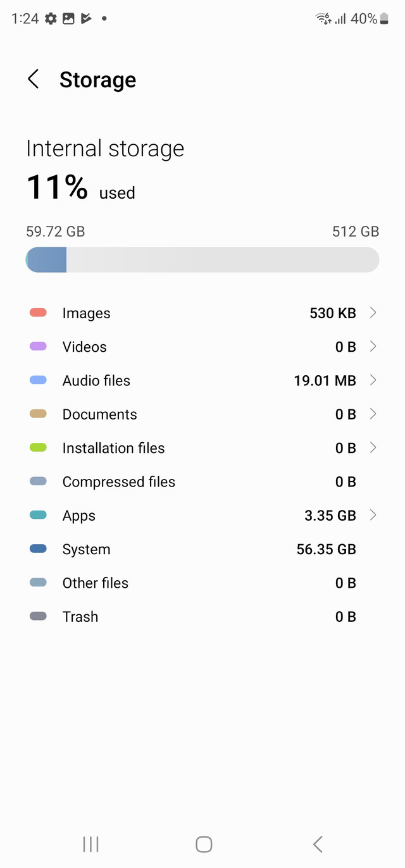Tap the battery icon in status bar
The height and width of the screenshot is (868, 405).
(x=384, y=19)
